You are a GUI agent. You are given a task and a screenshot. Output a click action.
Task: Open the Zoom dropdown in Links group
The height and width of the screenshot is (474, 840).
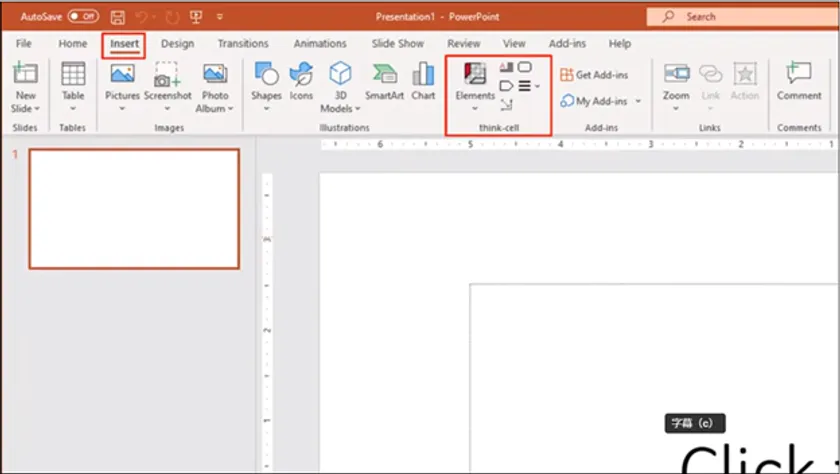(x=676, y=108)
